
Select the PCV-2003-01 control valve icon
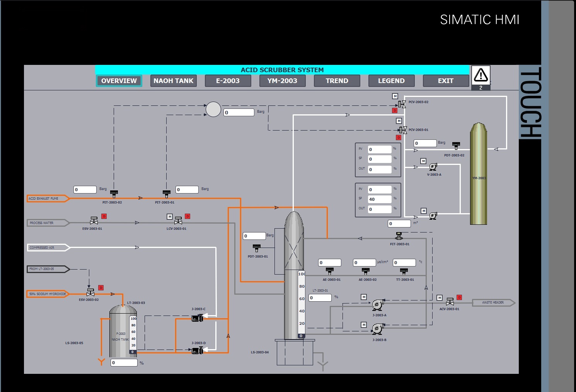404,130
